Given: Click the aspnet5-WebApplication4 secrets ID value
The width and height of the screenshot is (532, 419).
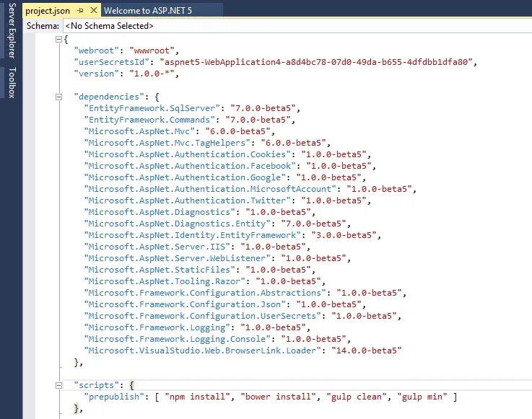Looking at the screenshot, I should [x=316, y=62].
